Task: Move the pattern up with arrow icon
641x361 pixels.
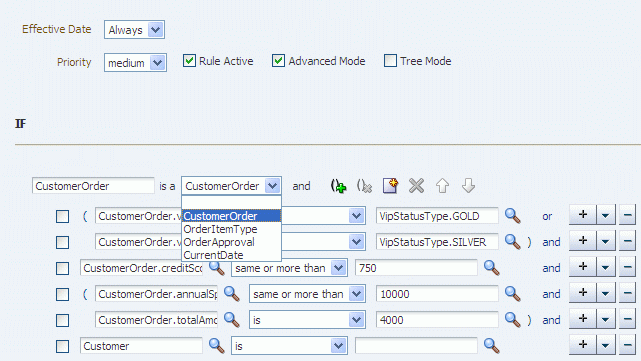Action: 442,186
